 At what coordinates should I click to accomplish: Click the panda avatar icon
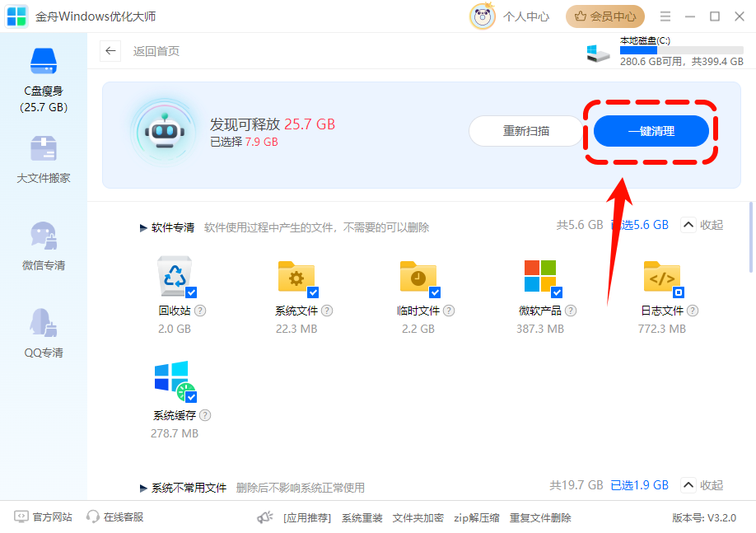click(x=482, y=16)
